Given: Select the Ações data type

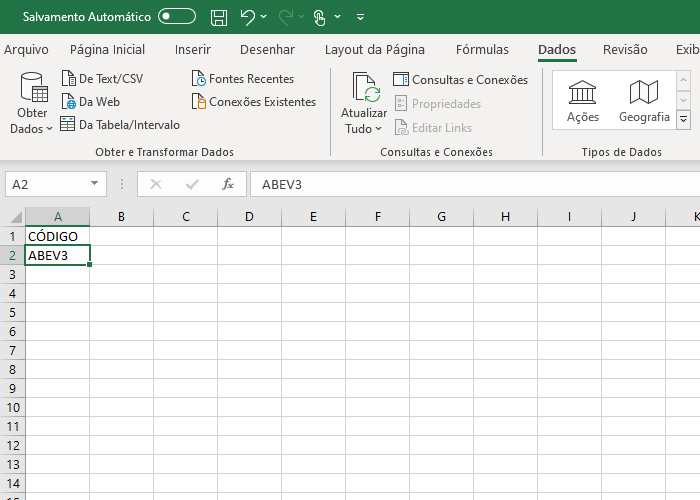Looking at the screenshot, I should (583, 101).
